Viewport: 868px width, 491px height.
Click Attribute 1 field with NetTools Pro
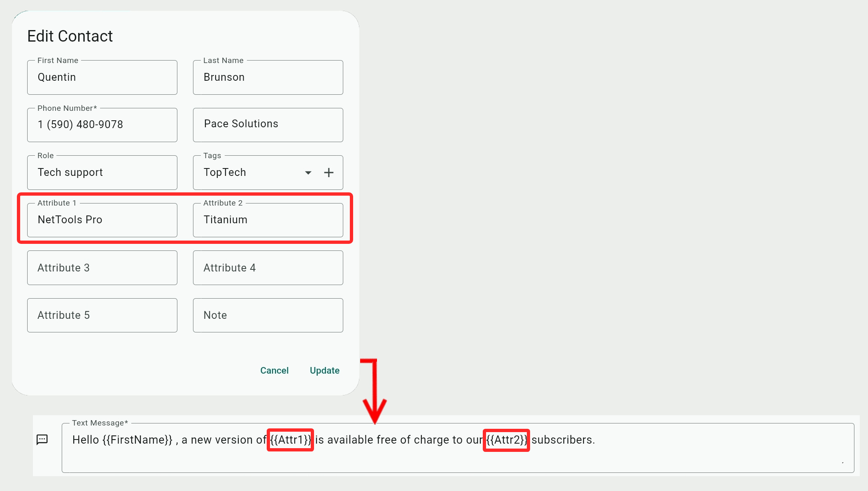pos(102,220)
